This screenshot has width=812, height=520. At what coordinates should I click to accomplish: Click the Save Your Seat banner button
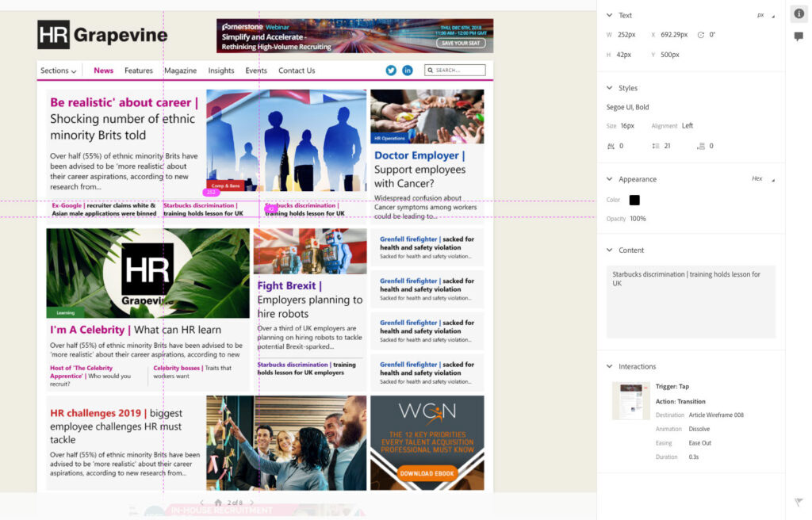pos(461,43)
